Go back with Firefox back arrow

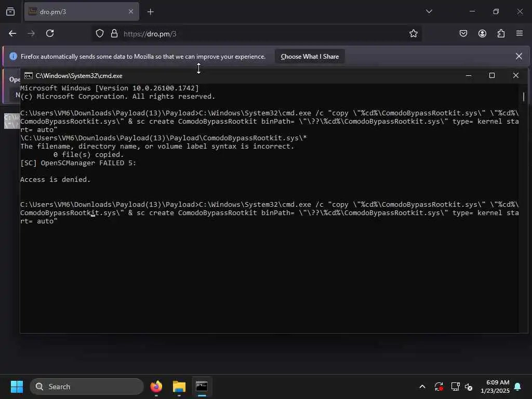(x=12, y=33)
